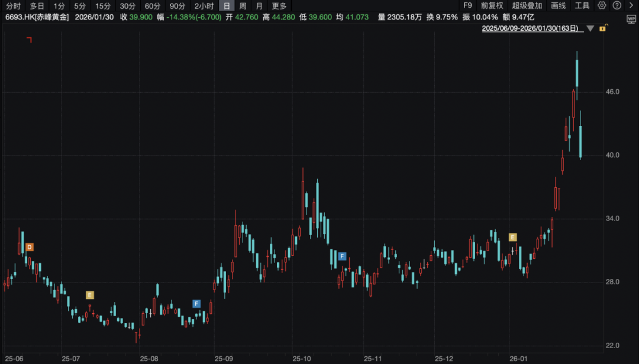This screenshot has width=639, height=364.
Task: Click average price 41.073
Action: (x=357, y=17)
